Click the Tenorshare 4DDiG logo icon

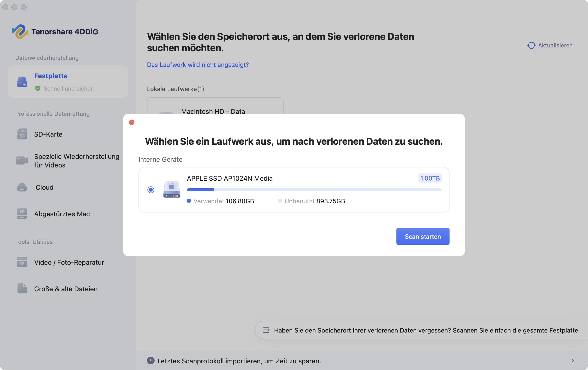tap(20, 32)
